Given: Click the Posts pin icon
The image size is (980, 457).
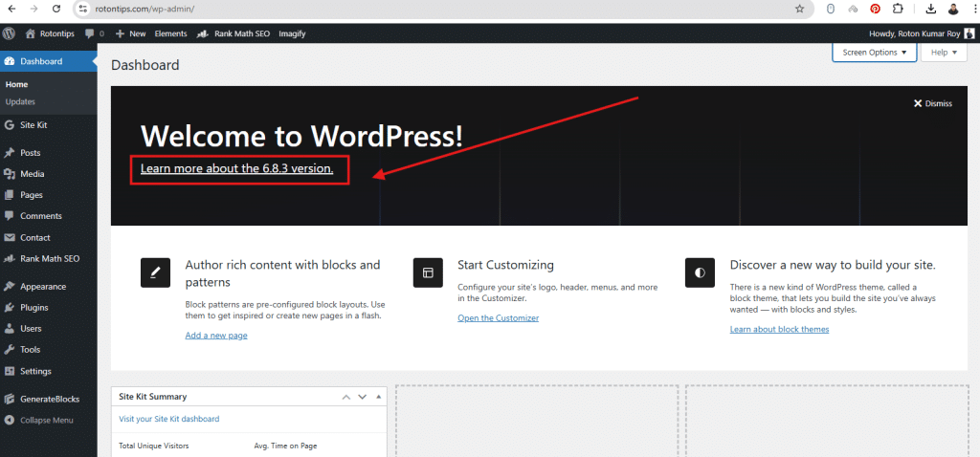Looking at the screenshot, I should [x=10, y=153].
